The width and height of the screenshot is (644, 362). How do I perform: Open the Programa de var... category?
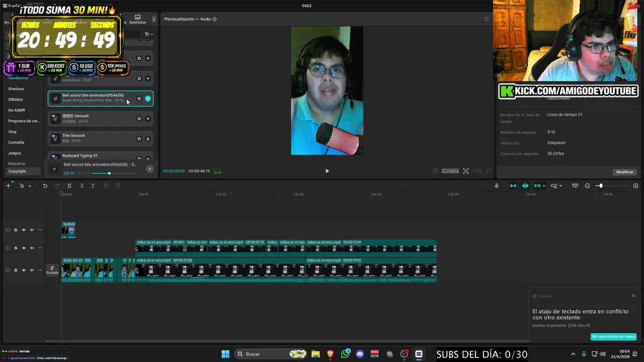[x=24, y=121]
